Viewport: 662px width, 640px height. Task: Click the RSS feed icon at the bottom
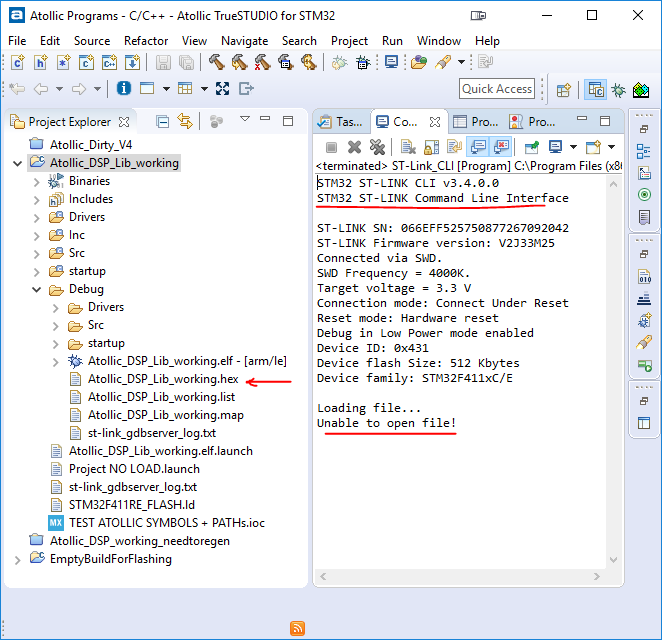click(x=297, y=628)
